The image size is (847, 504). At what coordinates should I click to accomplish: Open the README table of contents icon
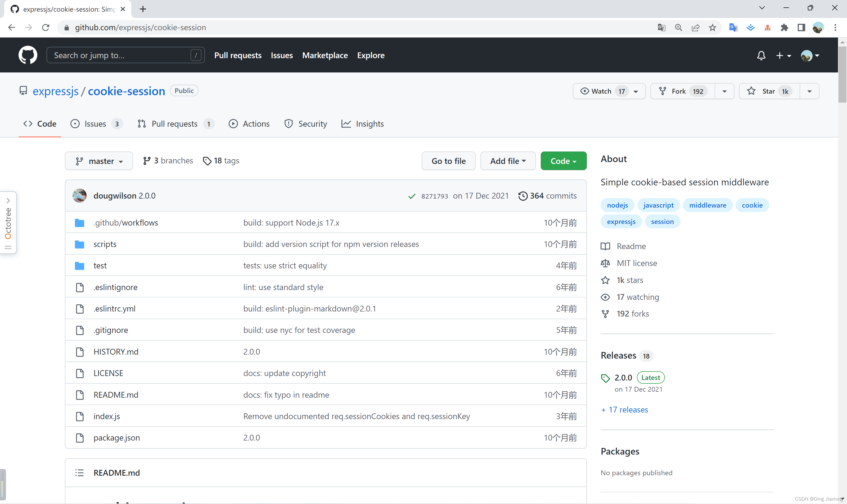(x=79, y=473)
